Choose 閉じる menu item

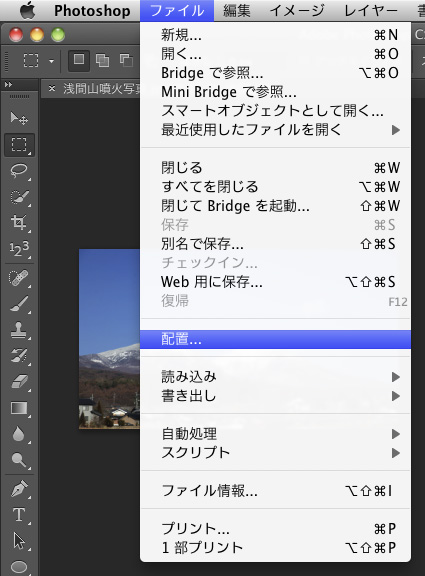click(x=275, y=168)
